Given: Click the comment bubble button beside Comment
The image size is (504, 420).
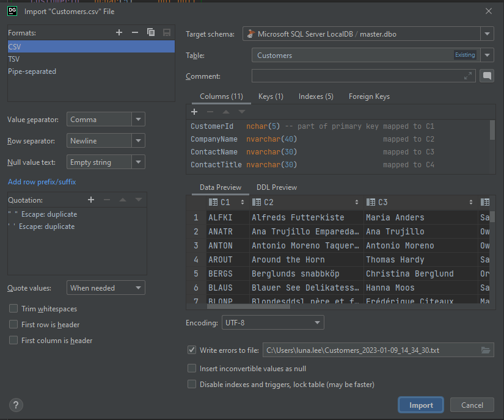Looking at the screenshot, I should tap(486, 76).
